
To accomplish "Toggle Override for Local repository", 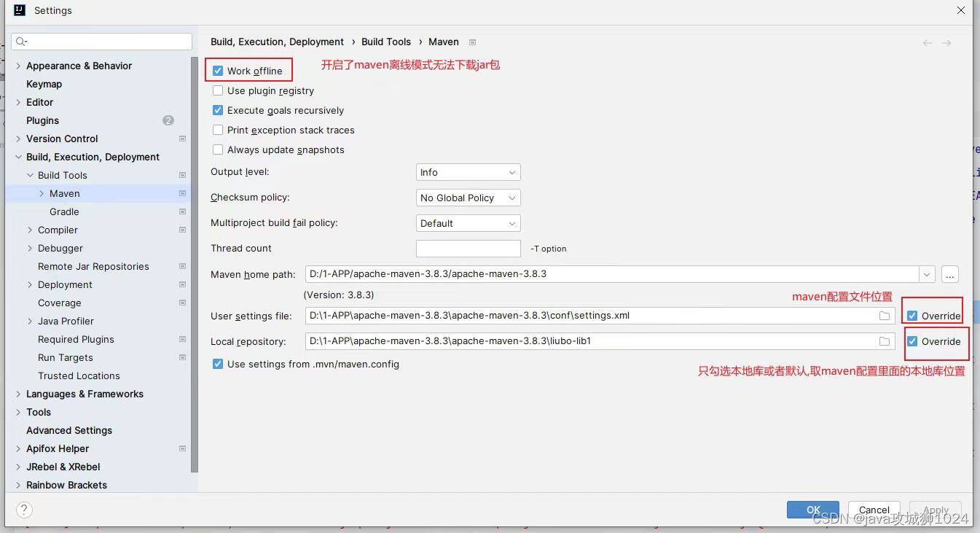I will click(x=912, y=341).
